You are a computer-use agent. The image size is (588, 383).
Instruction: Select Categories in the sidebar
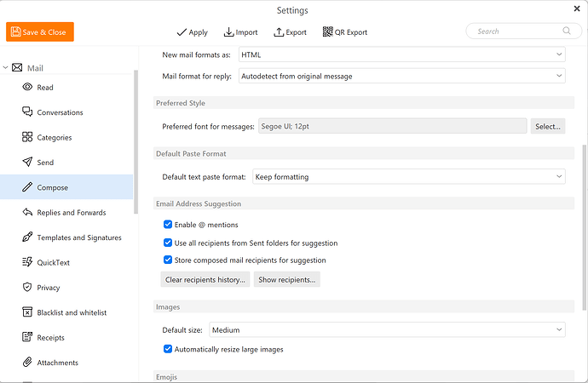[66, 137]
